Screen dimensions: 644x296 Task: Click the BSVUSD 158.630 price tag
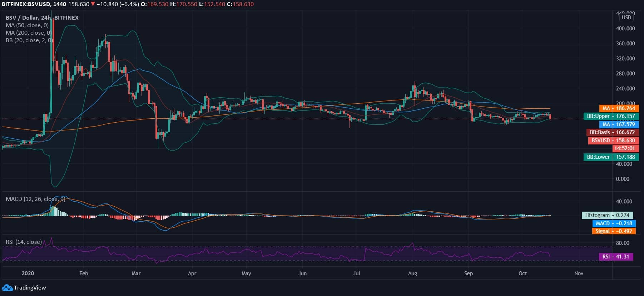(613, 140)
